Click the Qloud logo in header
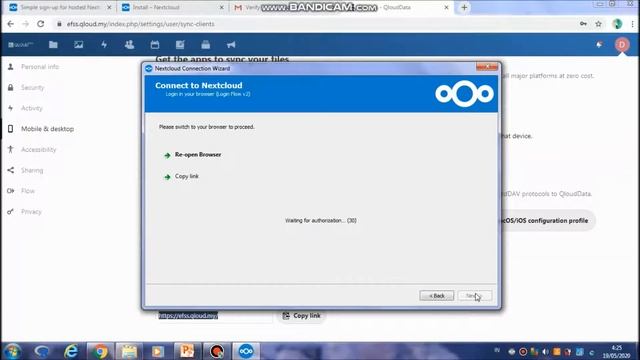This screenshot has height=360, width=640. click(x=20, y=44)
